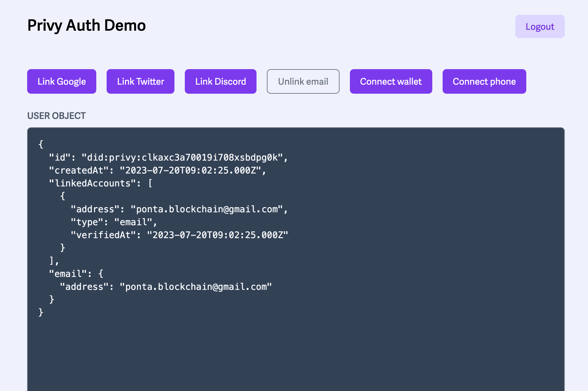The image size is (588, 391).
Task: Click the "linkedAccounts" key line
Action: (x=100, y=183)
